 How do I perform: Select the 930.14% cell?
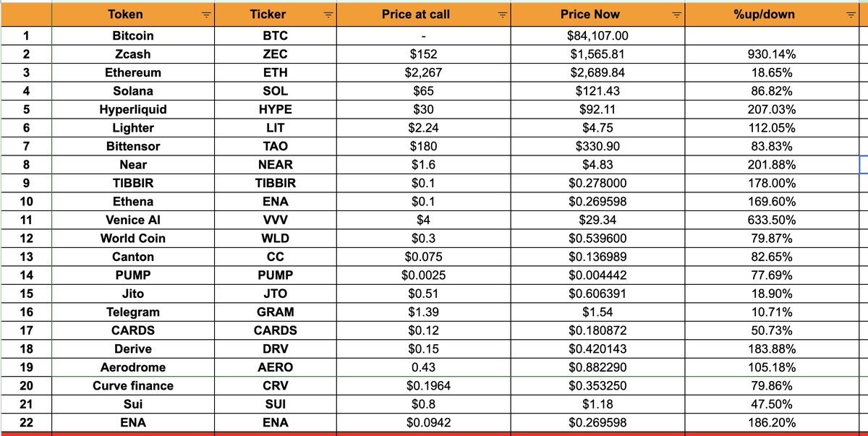click(x=772, y=54)
